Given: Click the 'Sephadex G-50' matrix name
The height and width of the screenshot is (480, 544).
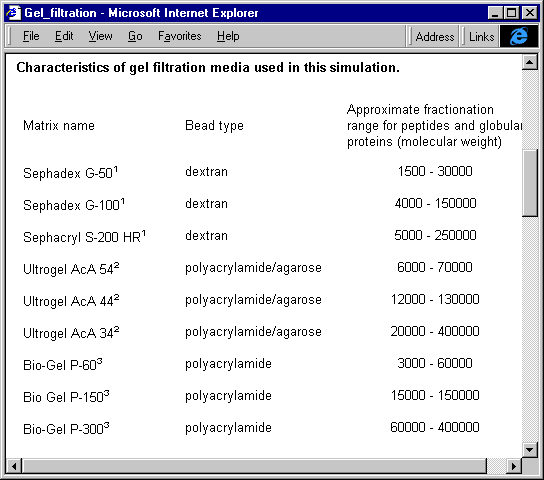Looking at the screenshot, I should [70, 172].
